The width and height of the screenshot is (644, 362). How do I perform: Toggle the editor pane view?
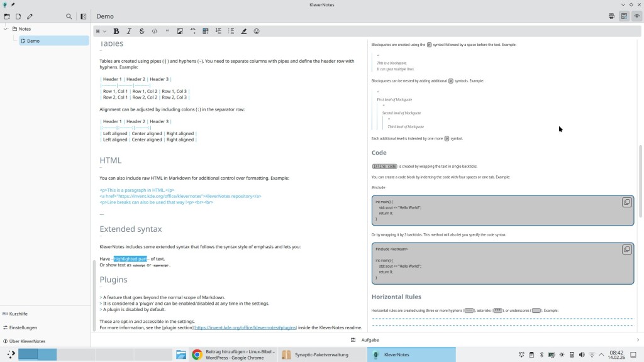tap(624, 16)
